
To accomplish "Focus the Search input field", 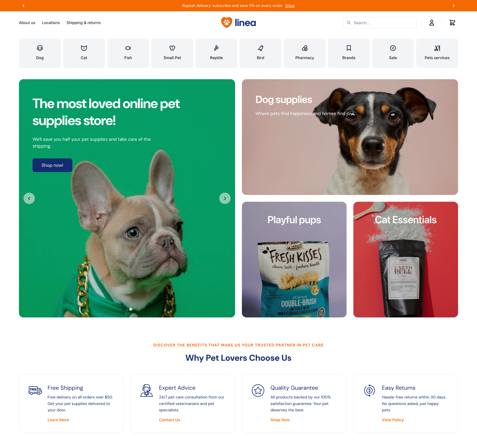I will click(x=380, y=22).
